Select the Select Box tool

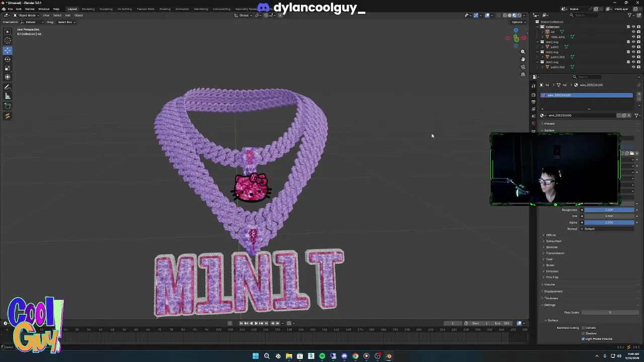pos(8,32)
